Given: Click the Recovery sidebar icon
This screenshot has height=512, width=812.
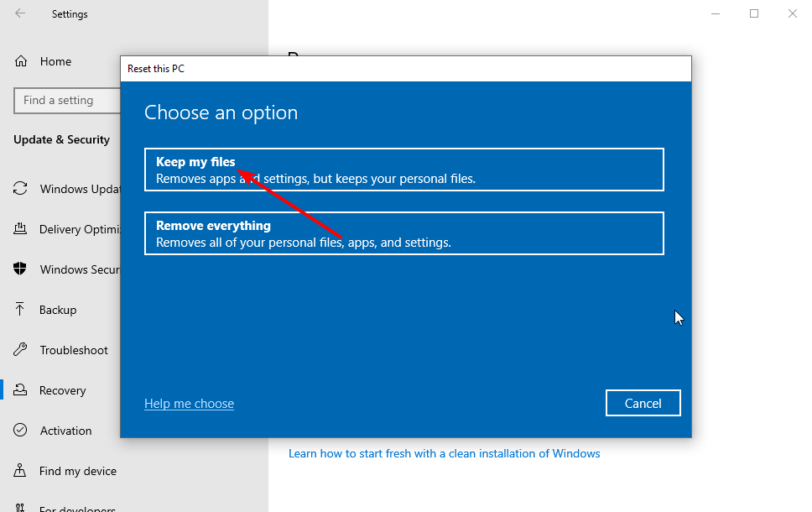Looking at the screenshot, I should [x=20, y=389].
